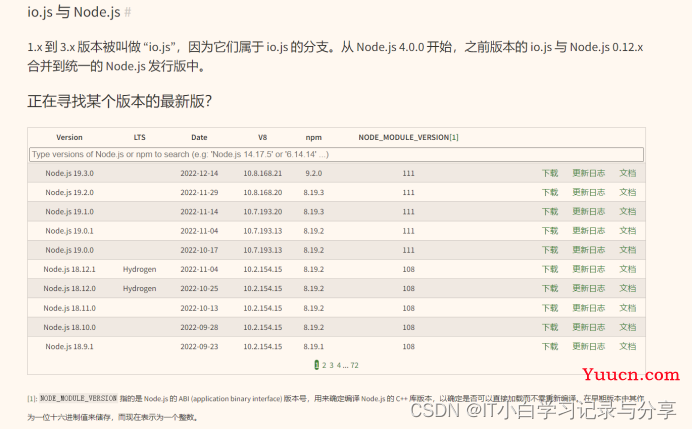This screenshot has height=429, width=692.
Task: Open the 文档 link for Node.js 18.9.1
Action: pos(628,346)
